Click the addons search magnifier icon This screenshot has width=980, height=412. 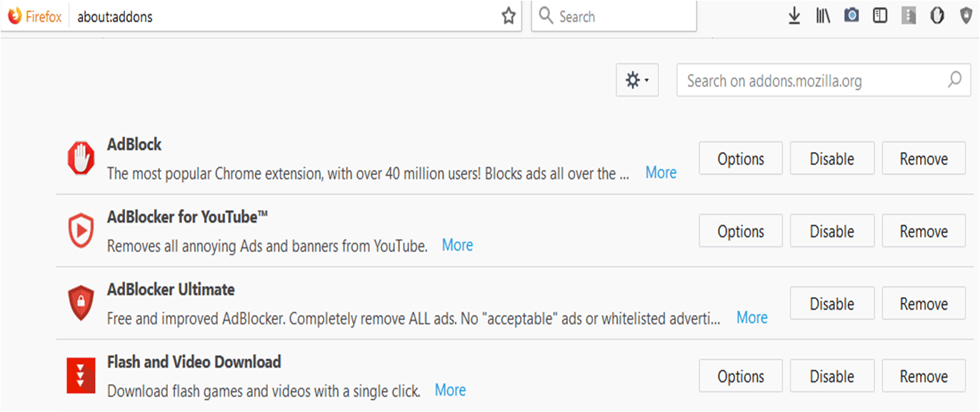click(x=954, y=80)
